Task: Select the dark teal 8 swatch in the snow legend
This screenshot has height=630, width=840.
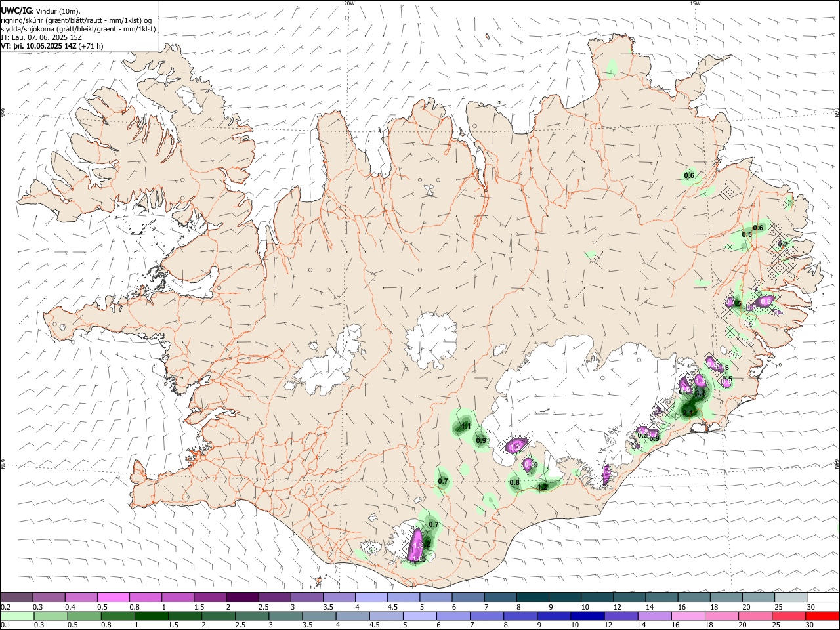Action: pos(533,597)
